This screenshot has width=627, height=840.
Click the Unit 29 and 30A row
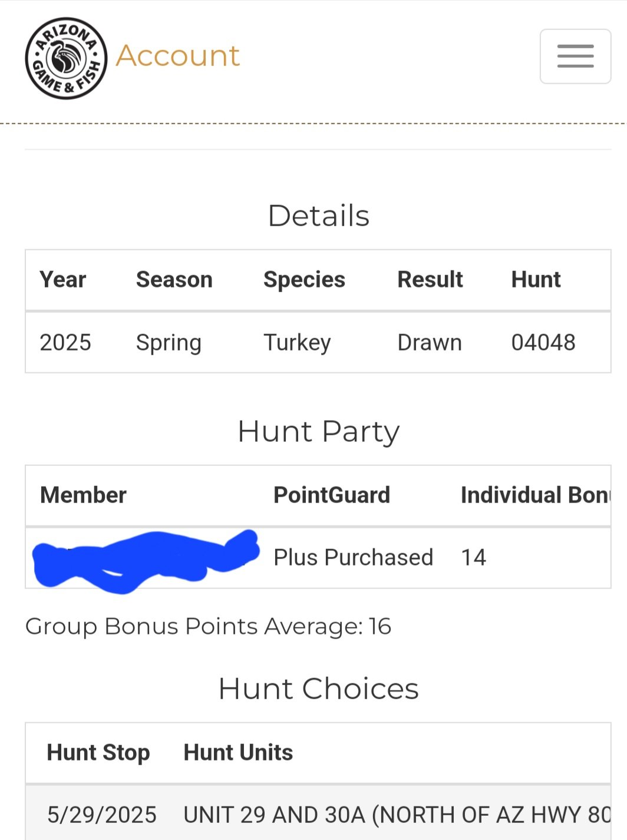coord(318,815)
